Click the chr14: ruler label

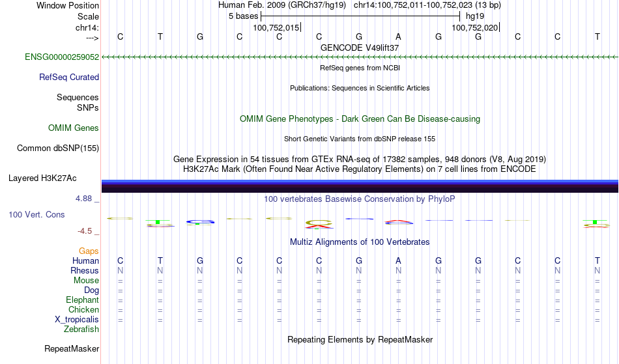point(87,27)
